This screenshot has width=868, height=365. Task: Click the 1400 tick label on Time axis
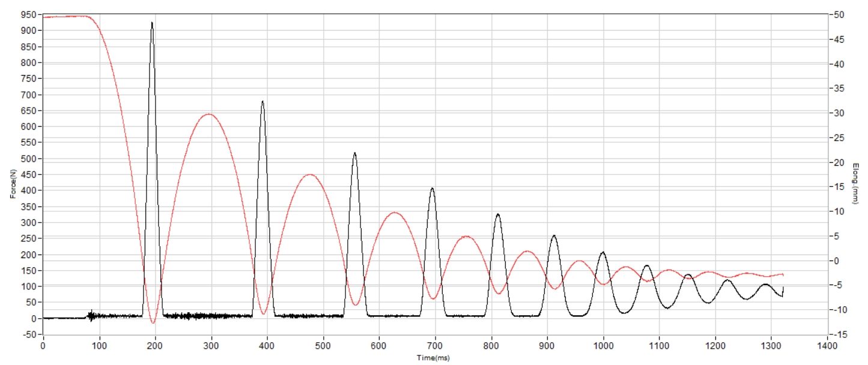point(827,346)
